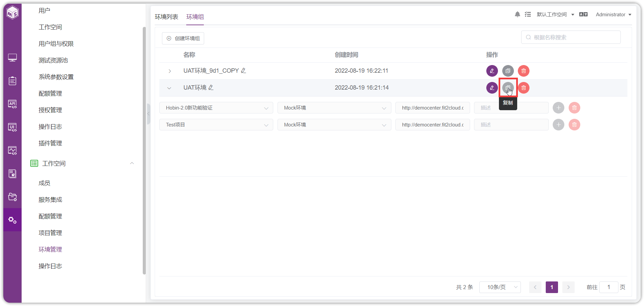Image resolution: width=644 pixels, height=306 pixels.
Task: Click the MeterSphere logo icon
Action: pyautogui.click(x=13, y=13)
